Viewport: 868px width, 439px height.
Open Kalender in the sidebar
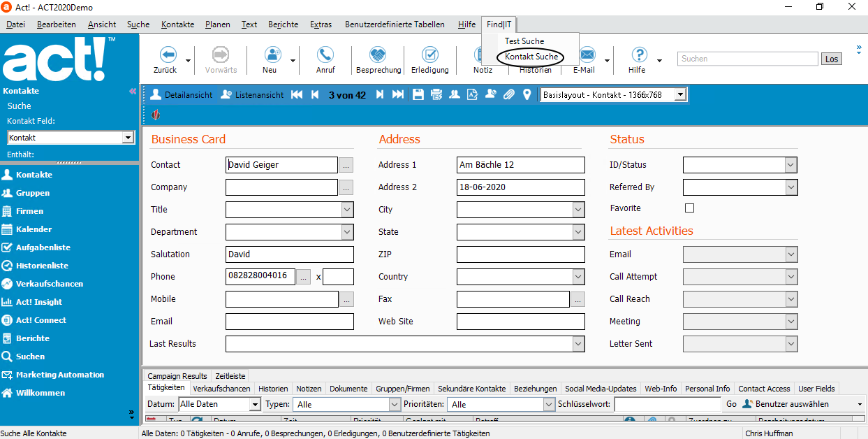click(34, 229)
